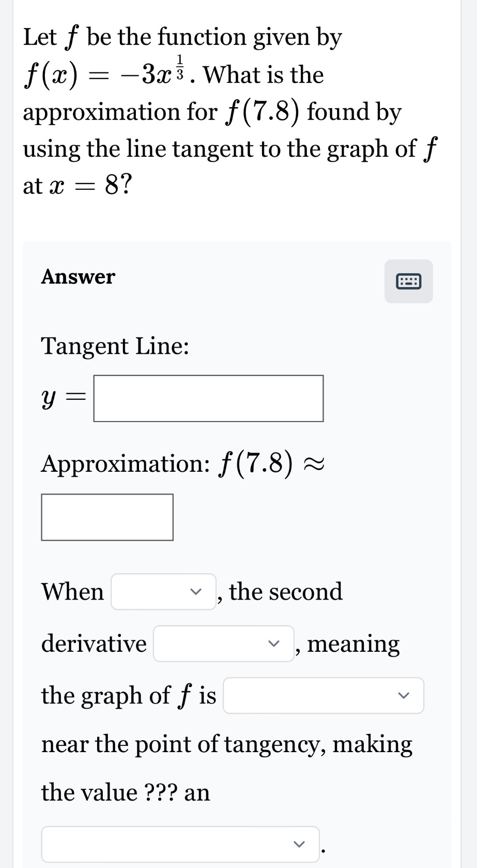This screenshot has height=868, width=477.
Task: Click the chevron in the graph concavity dropdown
Action: (x=403, y=696)
